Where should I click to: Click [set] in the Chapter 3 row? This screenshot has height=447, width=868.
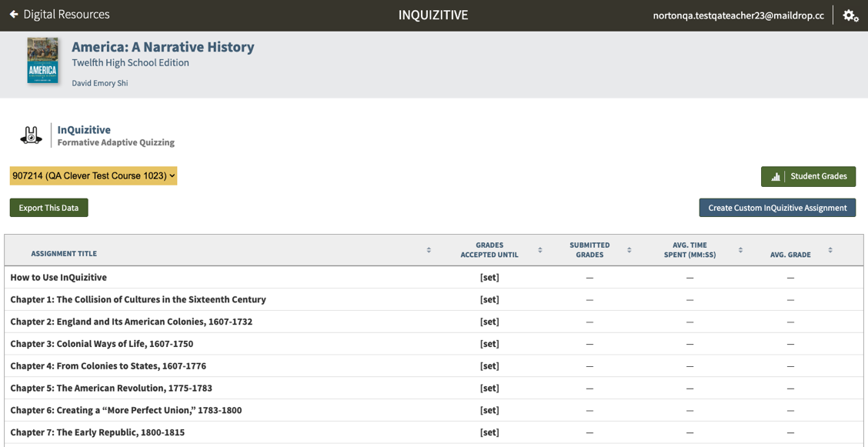(489, 344)
